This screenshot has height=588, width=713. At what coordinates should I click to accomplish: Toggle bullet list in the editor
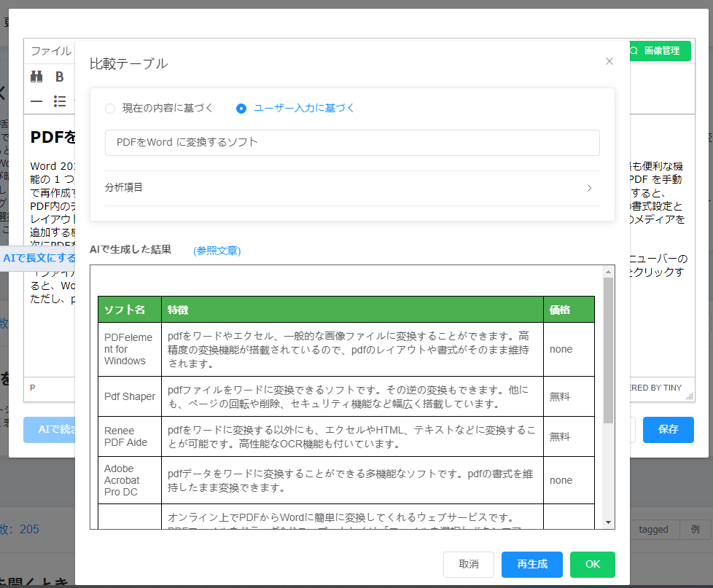click(60, 101)
